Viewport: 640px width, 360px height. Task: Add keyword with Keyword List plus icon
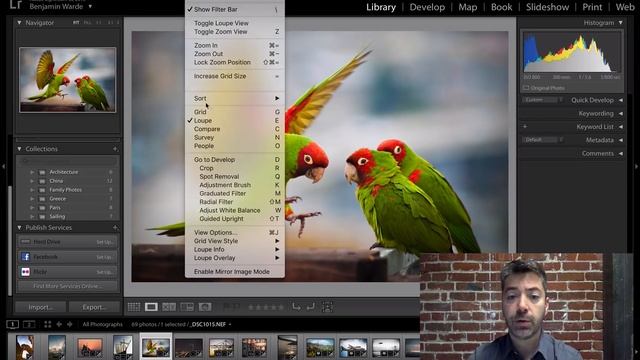(x=525, y=127)
